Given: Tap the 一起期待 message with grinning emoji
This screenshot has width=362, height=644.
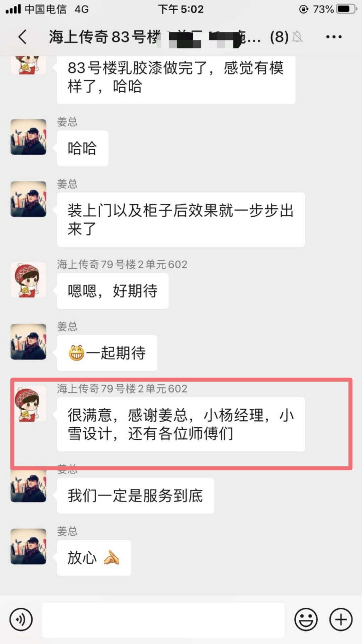Looking at the screenshot, I should pos(107,353).
